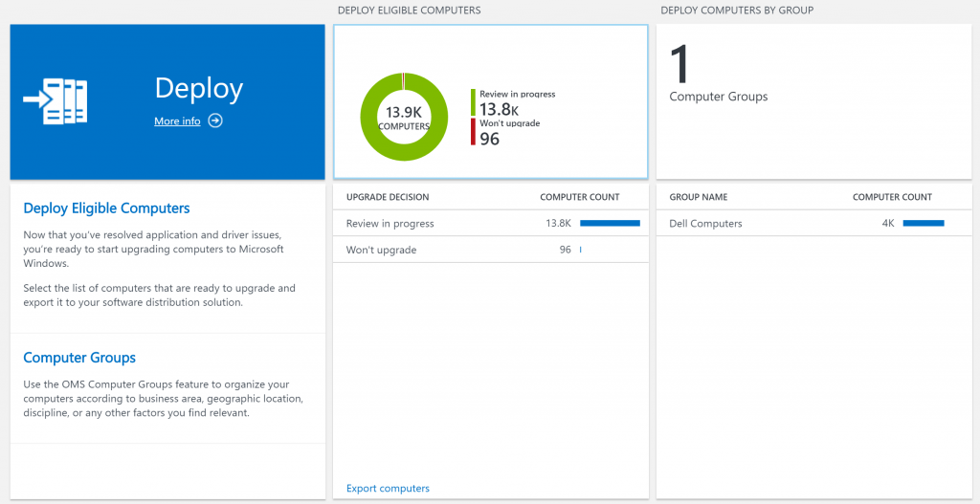Click the Group Name column header
Screen dimensions: 980x504
pos(699,197)
